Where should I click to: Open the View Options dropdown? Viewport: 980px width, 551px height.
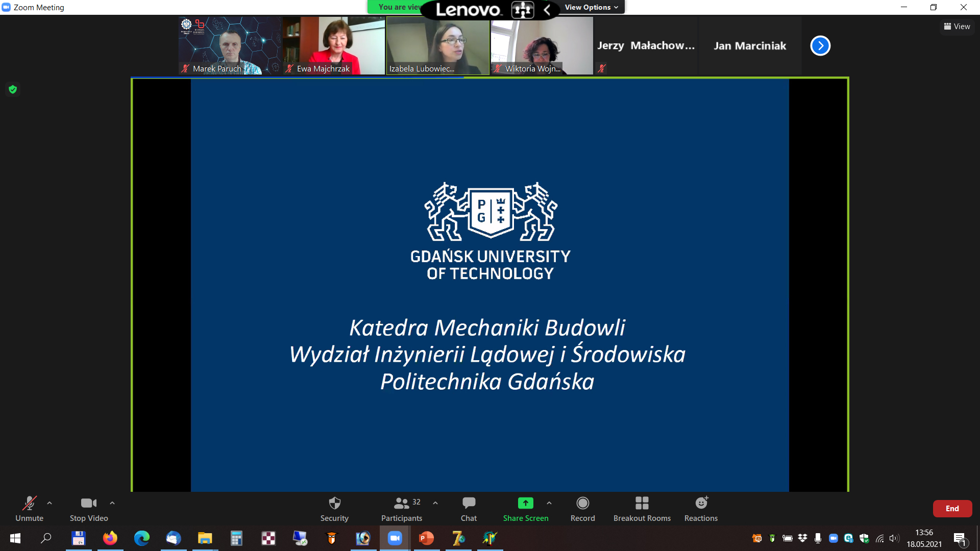coord(592,7)
